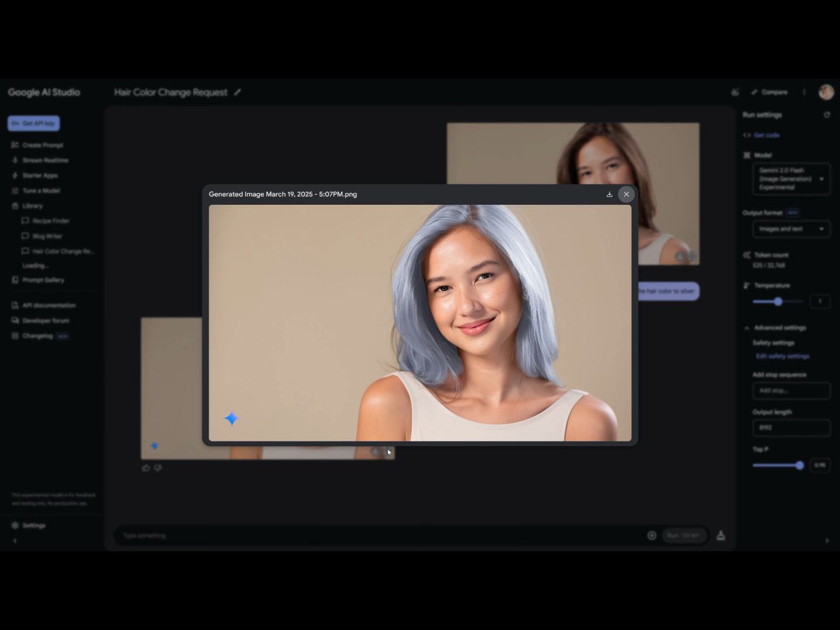Click the Generated Image filename in the dialog header
Image resolution: width=840 pixels, height=630 pixels.
point(283,194)
